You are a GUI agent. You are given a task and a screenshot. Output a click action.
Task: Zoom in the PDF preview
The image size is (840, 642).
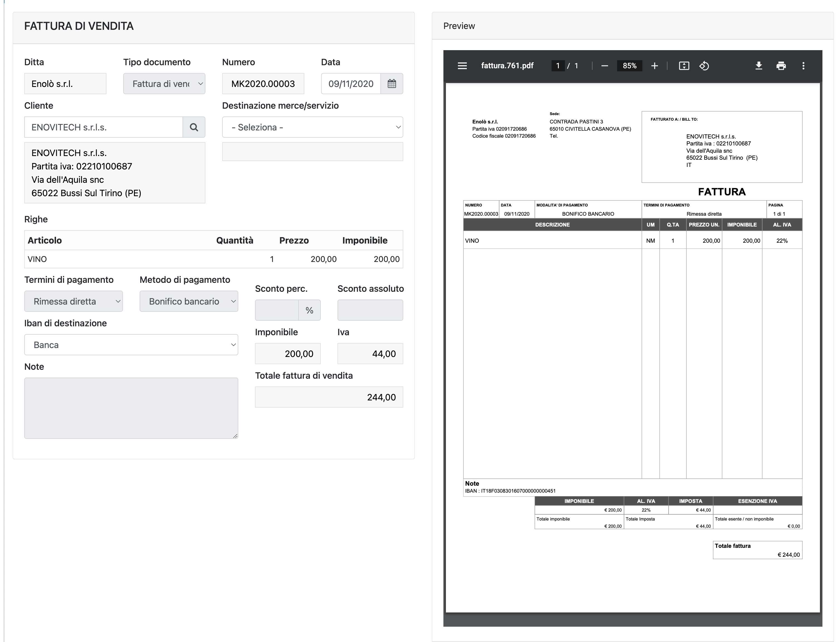coord(654,66)
